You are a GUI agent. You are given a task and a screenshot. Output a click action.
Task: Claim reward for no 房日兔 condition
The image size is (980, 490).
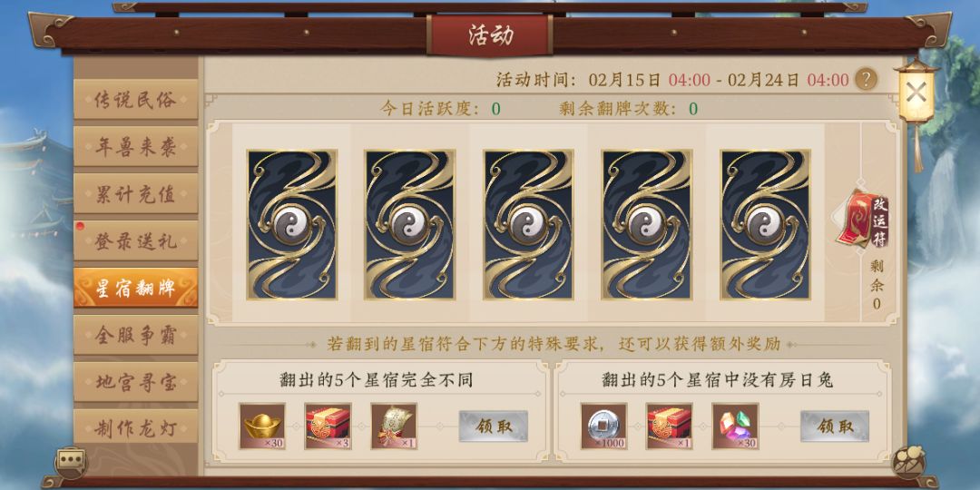(835, 426)
